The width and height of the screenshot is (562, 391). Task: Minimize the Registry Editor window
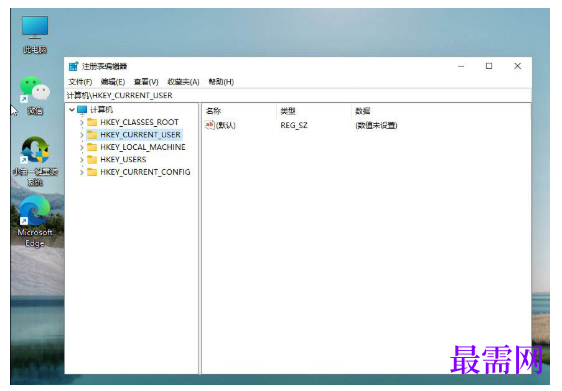coord(461,66)
